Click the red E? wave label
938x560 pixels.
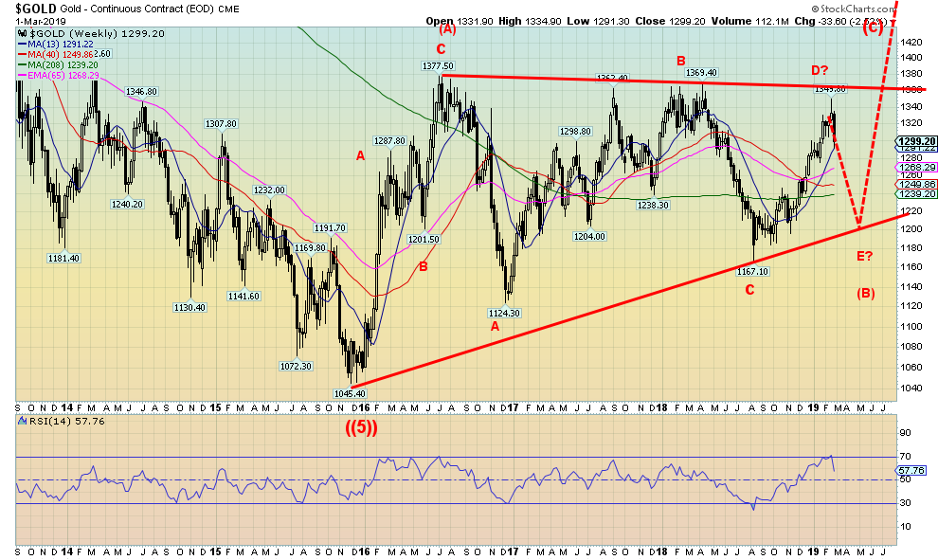pyautogui.click(x=864, y=256)
